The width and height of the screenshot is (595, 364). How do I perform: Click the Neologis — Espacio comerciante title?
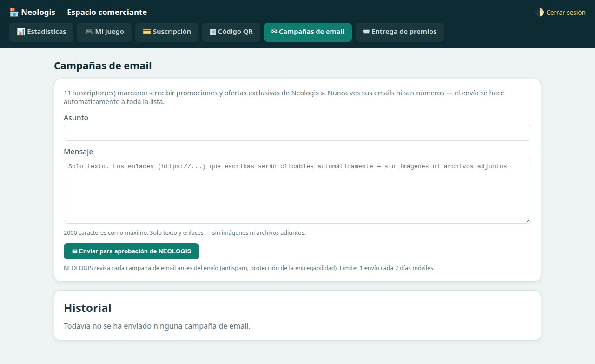pos(84,13)
